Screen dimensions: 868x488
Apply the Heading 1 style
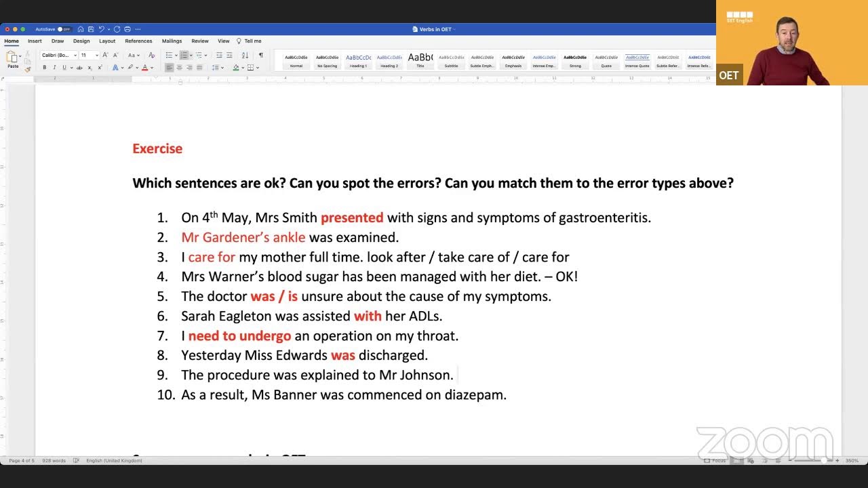tap(358, 61)
